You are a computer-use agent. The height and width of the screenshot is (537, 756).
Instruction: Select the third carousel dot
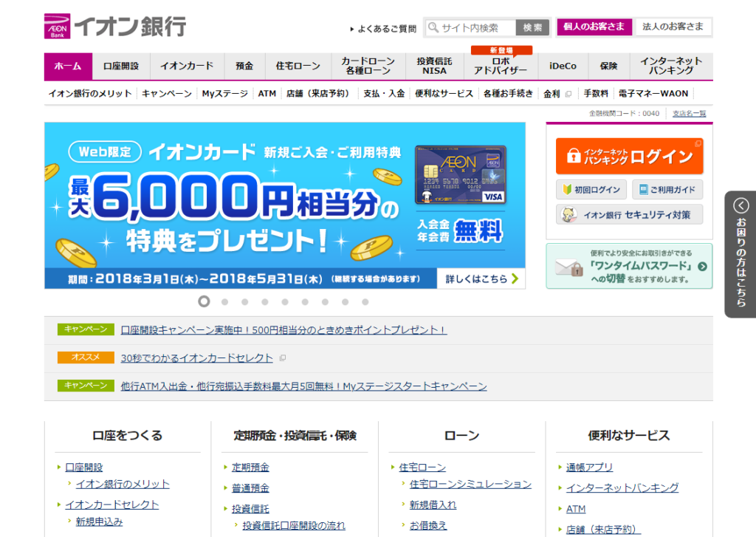pyautogui.click(x=245, y=302)
